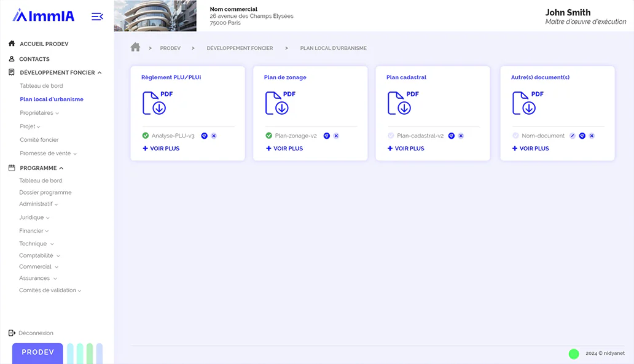634x364 pixels.
Task: Expand the Administratif submenu
Action: [x=56, y=204]
